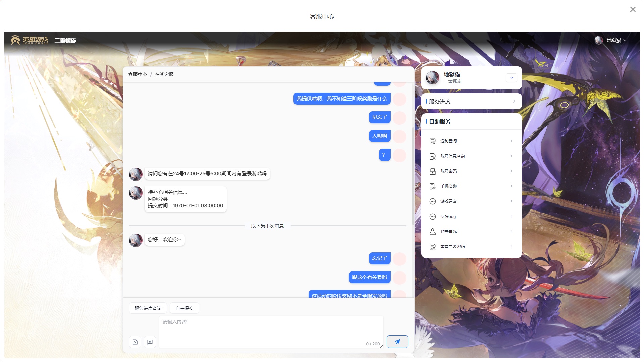Select the 账号信息查询 menu item

click(x=471, y=156)
